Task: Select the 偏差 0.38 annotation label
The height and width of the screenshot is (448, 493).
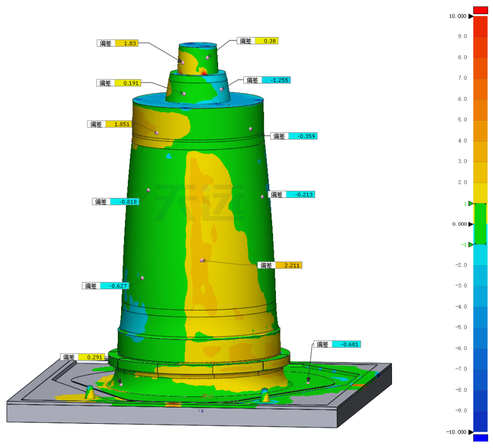Action: pyautogui.click(x=257, y=41)
